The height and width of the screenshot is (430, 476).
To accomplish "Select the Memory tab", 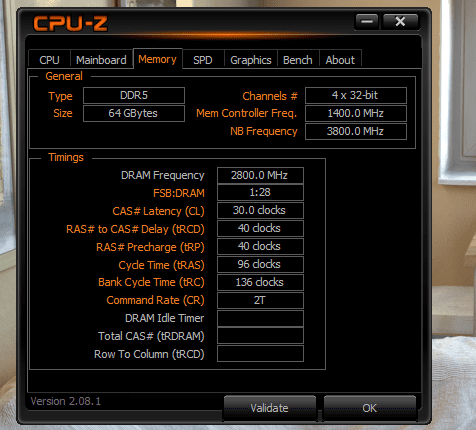I will [x=158, y=59].
